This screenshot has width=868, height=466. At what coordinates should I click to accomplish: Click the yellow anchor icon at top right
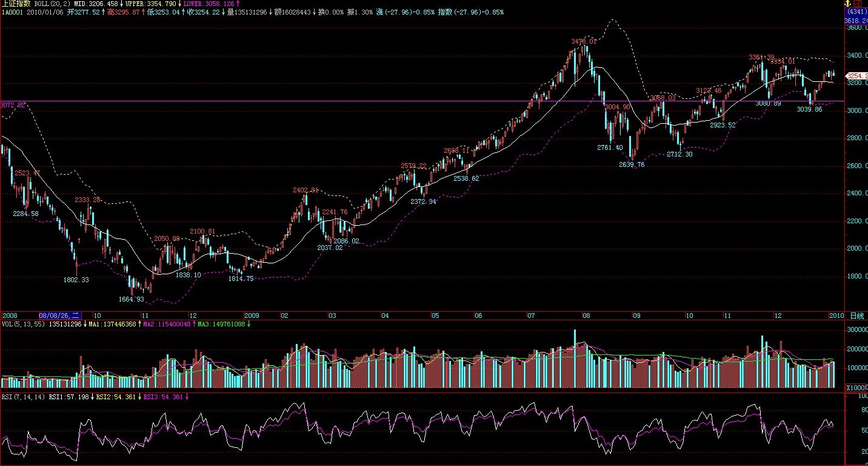tap(847, 4)
